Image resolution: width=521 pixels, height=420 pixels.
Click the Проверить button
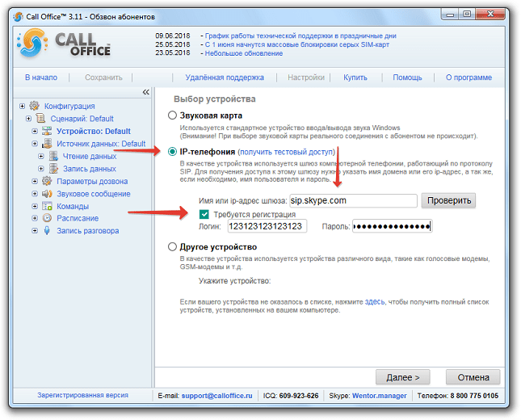click(x=448, y=200)
